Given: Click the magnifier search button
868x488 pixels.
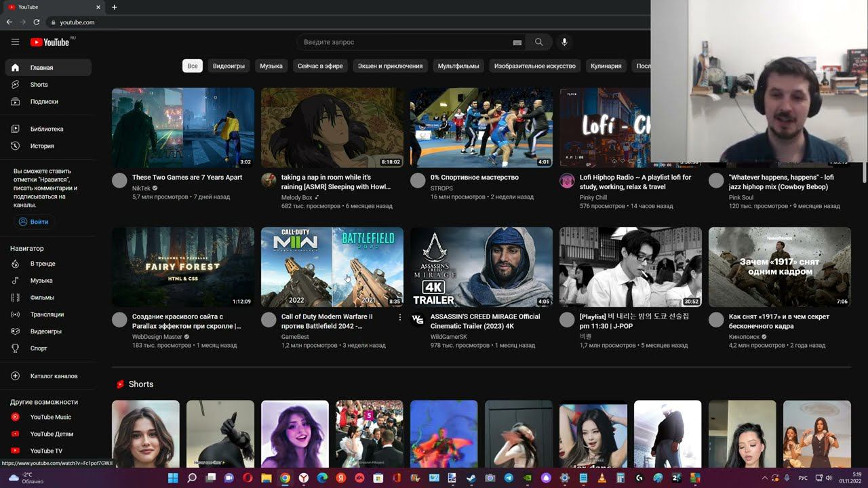Looking at the screenshot, I should pos(538,42).
